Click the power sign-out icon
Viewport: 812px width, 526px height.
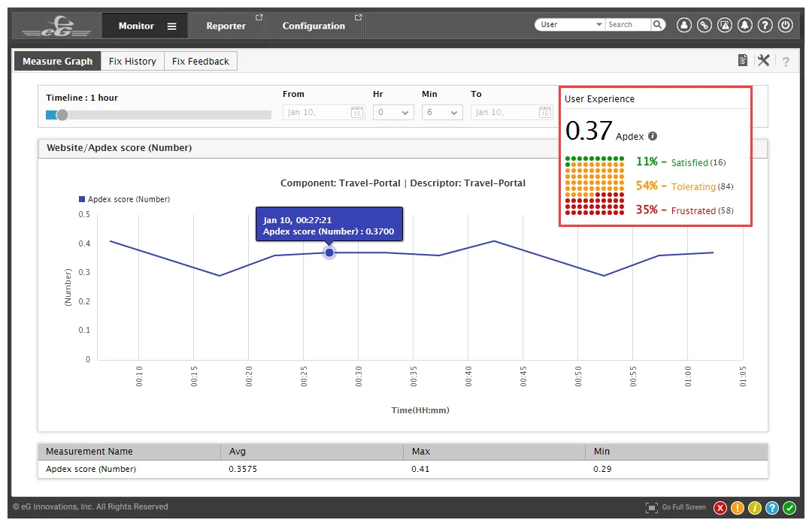(x=786, y=25)
